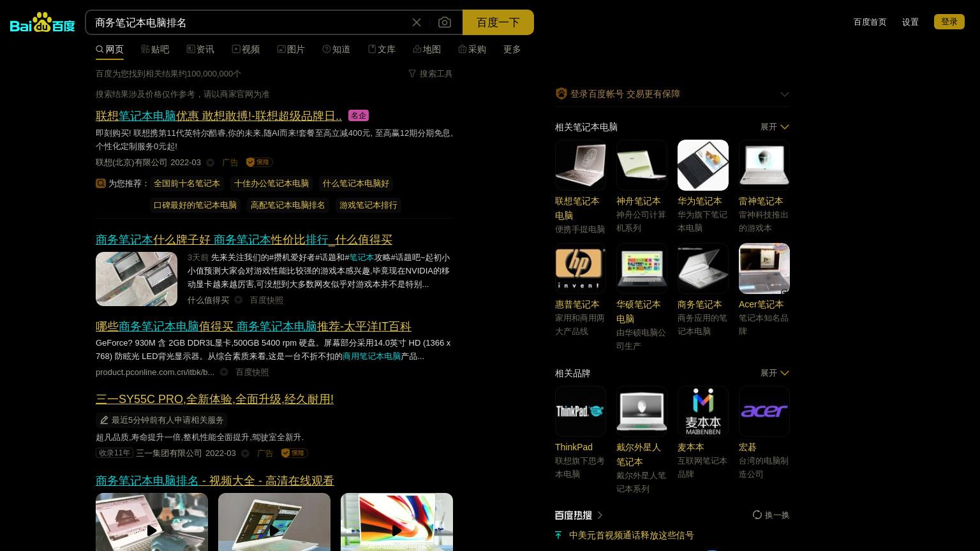This screenshot has width=980, height=551.
Task: Select 十佳办公笔记本电脑 suggestion
Action: coord(271,184)
